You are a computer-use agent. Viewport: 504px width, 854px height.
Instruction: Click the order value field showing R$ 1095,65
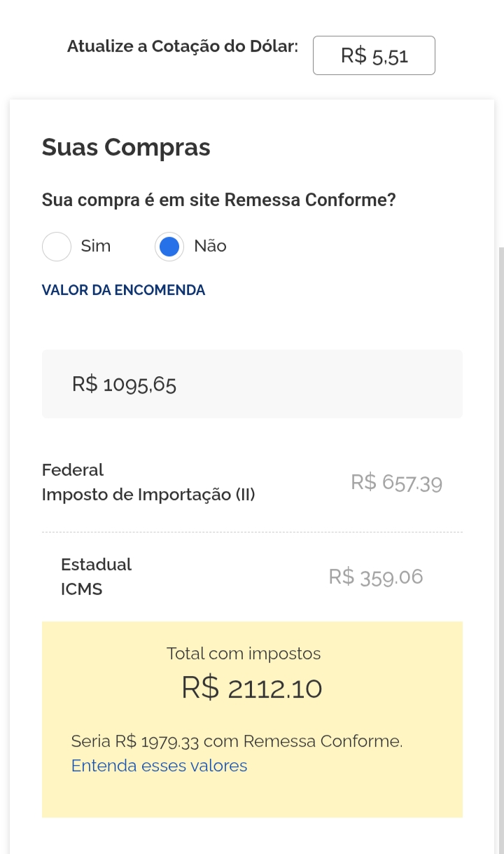coord(252,384)
